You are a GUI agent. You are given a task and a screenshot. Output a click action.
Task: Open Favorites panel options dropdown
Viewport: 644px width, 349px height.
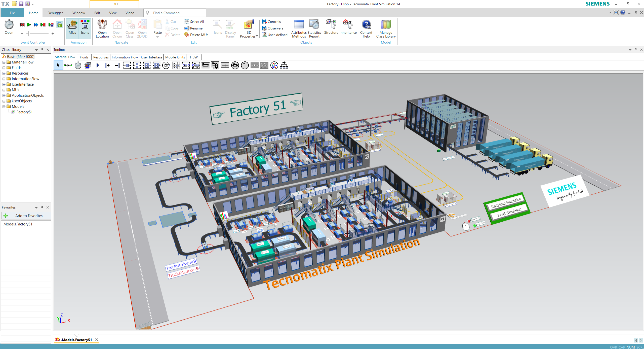36,207
